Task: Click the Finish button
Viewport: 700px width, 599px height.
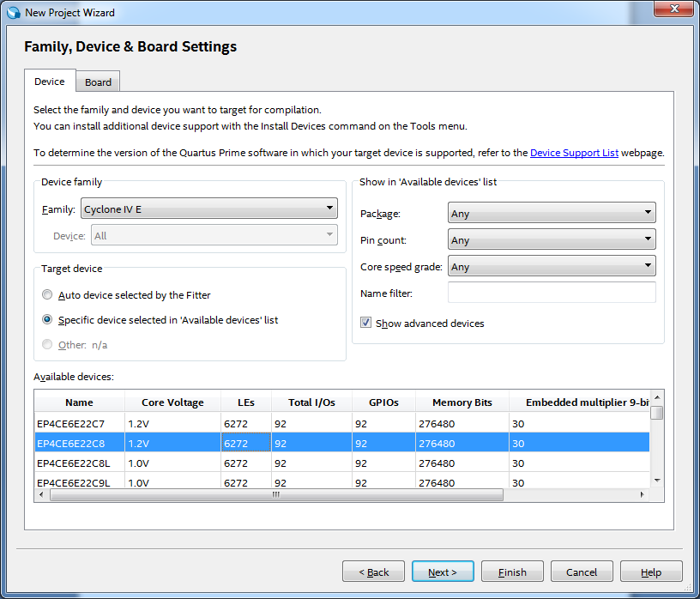Action: coord(512,572)
